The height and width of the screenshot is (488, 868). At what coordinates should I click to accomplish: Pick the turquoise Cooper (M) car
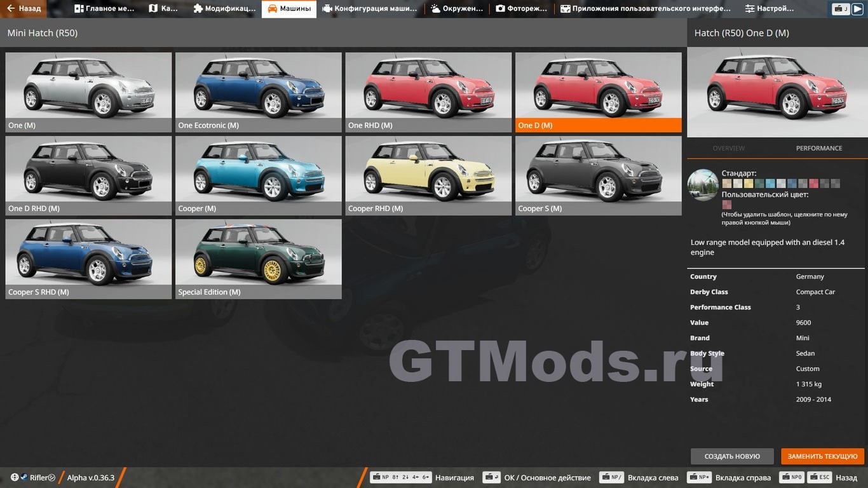[x=259, y=175]
